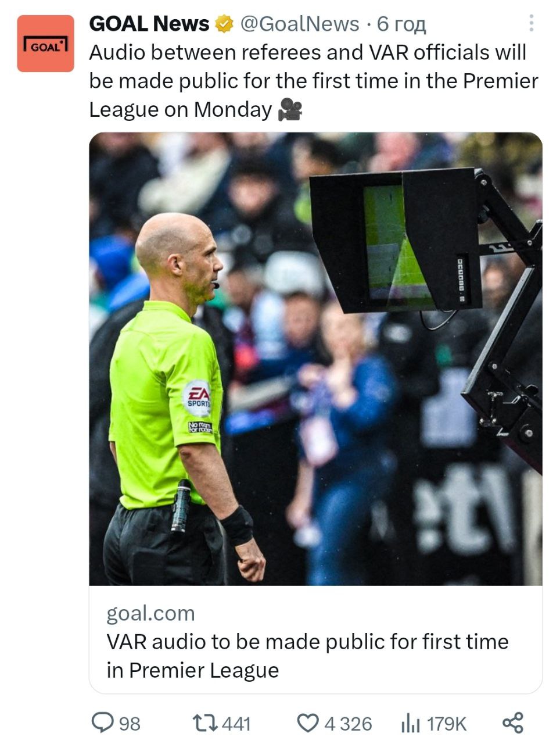Open the GOAL logo profile avatar
This screenshot has height=744, width=560.
point(45,44)
